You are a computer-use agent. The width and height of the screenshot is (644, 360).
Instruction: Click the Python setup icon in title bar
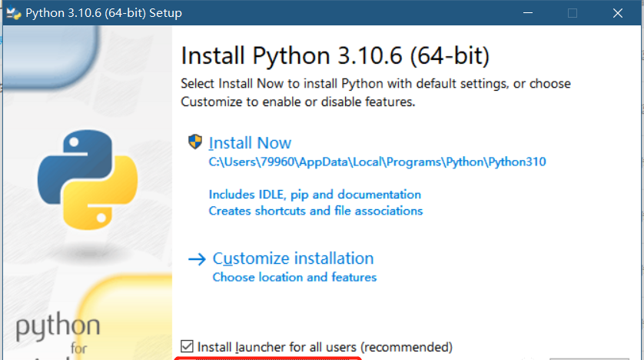(x=13, y=13)
